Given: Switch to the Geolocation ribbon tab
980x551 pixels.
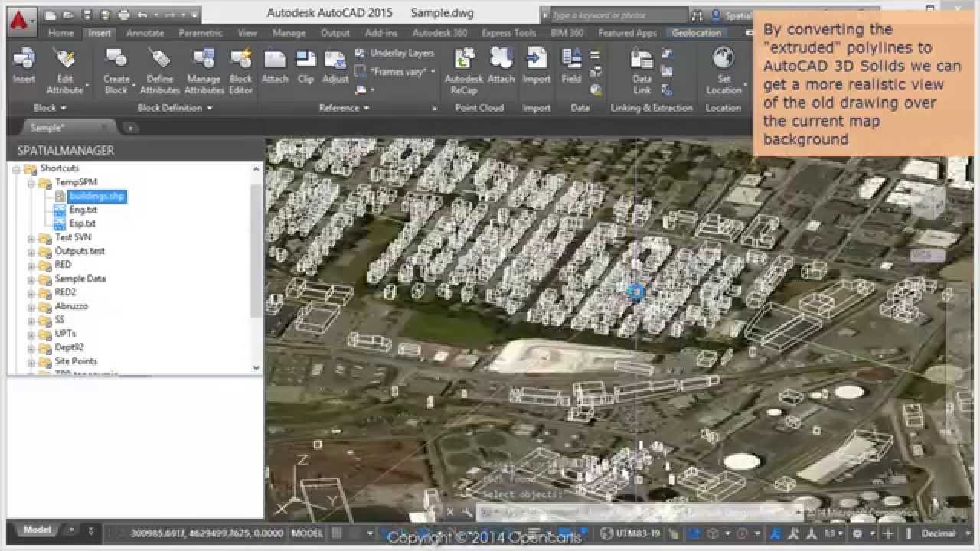Looking at the screenshot, I should tap(696, 33).
